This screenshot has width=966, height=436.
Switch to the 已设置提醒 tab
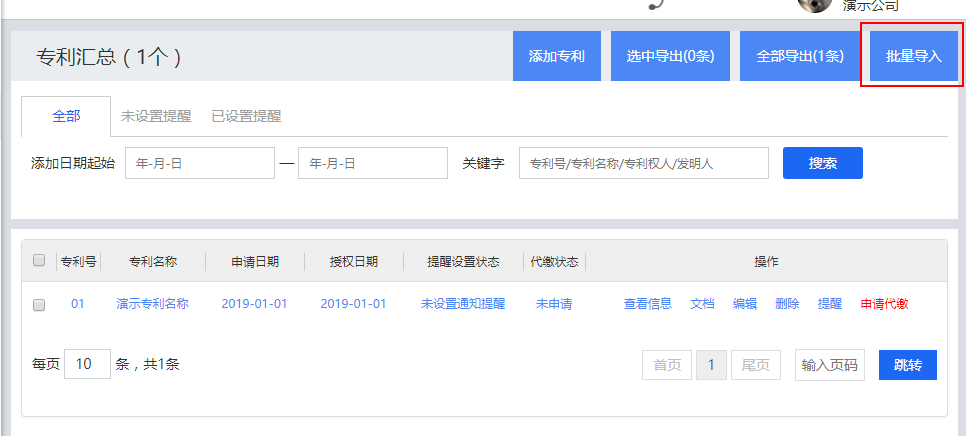tap(246, 116)
